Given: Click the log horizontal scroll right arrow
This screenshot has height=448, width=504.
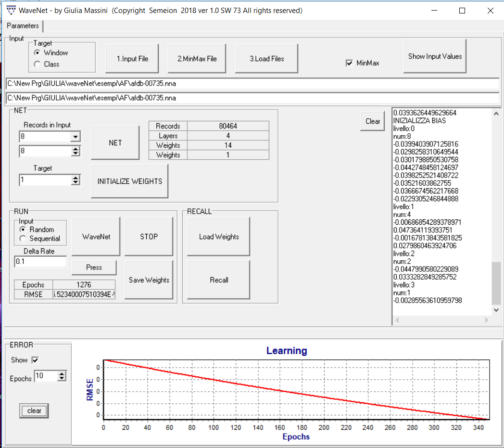Looking at the screenshot, I should pos(486,320).
